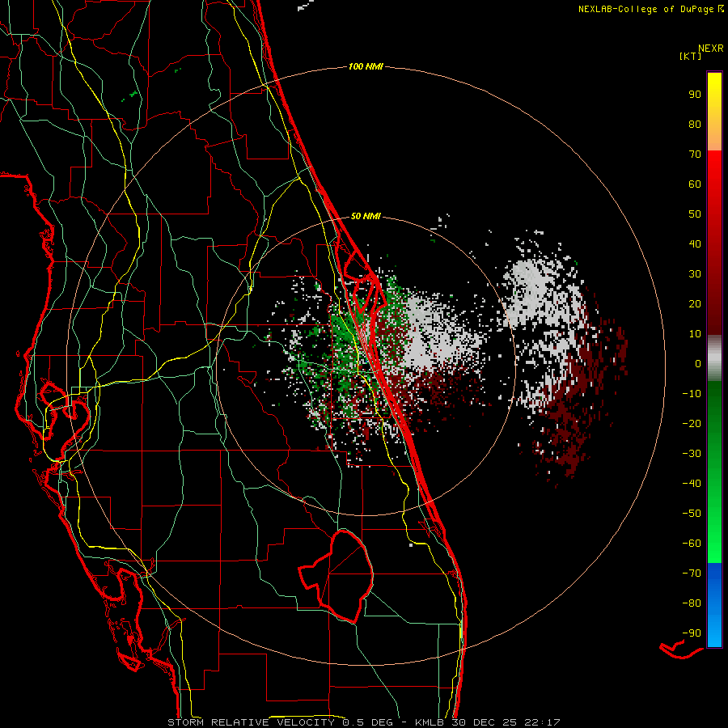This screenshot has height=728, width=728.
Task: Click the 10 value on velocity scale
Action: (695, 334)
